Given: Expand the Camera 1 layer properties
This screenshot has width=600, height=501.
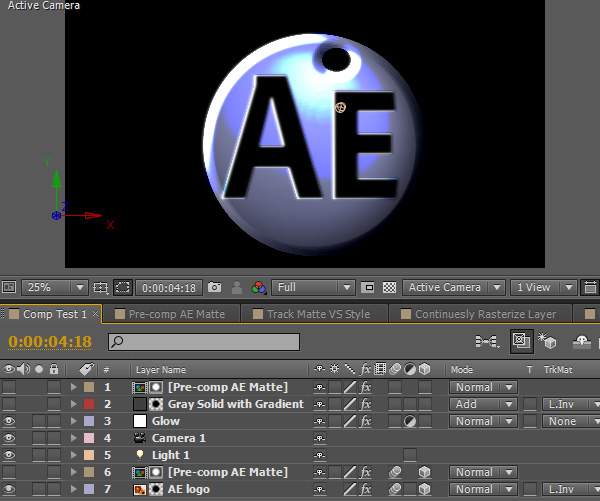Looking at the screenshot, I should click(73, 439).
